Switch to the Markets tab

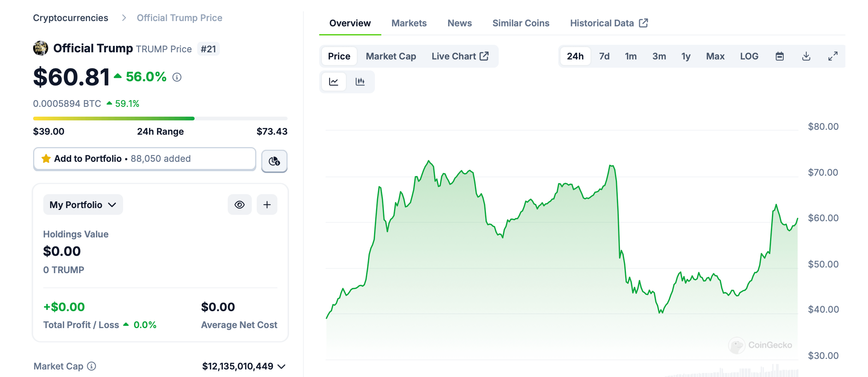pyautogui.click(x=409, y=23)
